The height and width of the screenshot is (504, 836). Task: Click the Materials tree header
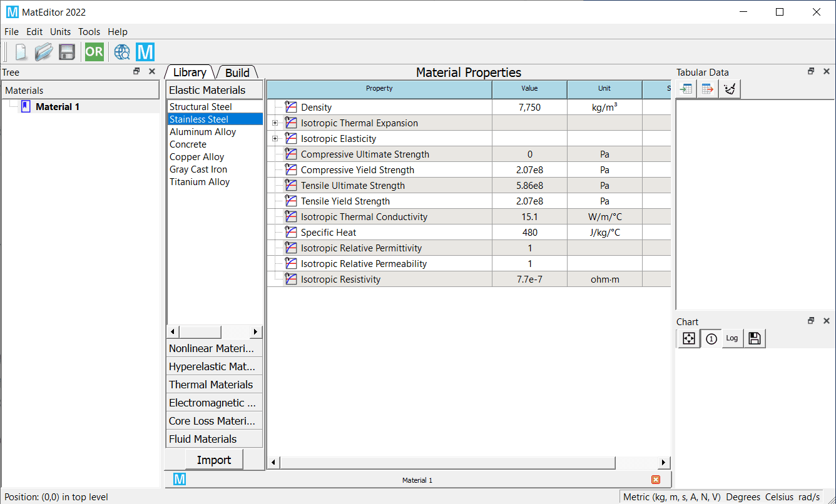tap(80, 90)
